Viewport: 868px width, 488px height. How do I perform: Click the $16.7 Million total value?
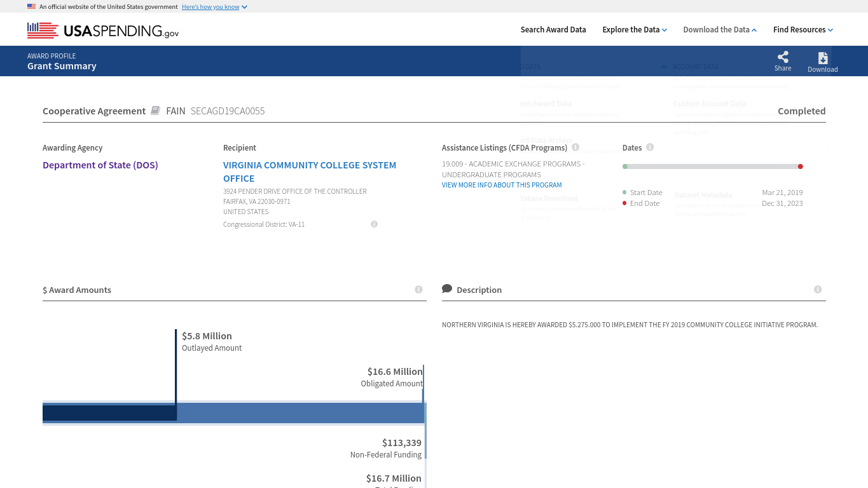(394, 478)
